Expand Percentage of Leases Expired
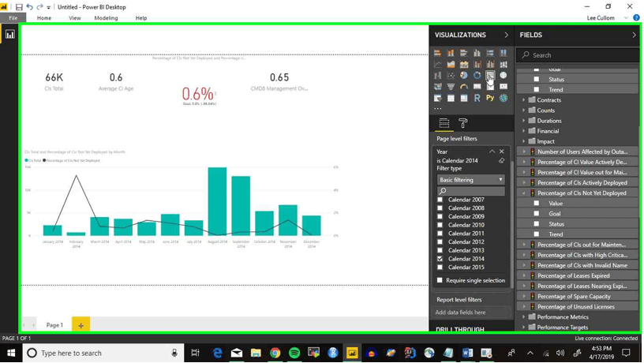 click(524, 275)
